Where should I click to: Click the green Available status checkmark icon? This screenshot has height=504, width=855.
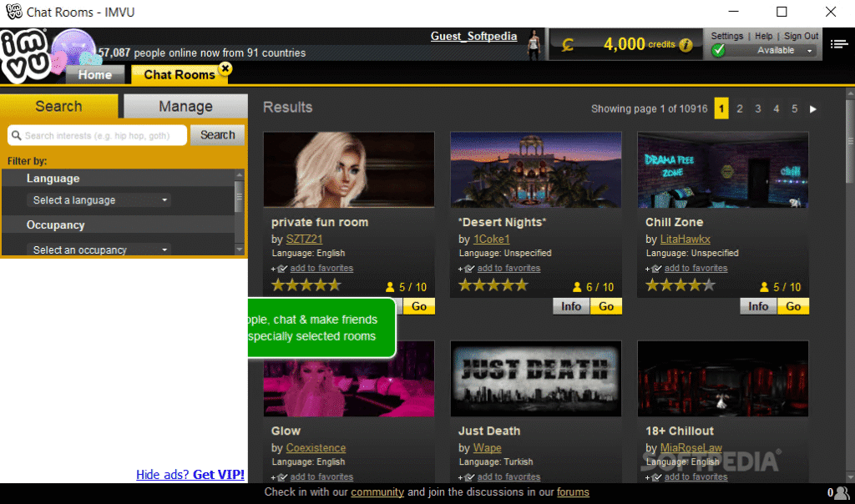(719, 50)
